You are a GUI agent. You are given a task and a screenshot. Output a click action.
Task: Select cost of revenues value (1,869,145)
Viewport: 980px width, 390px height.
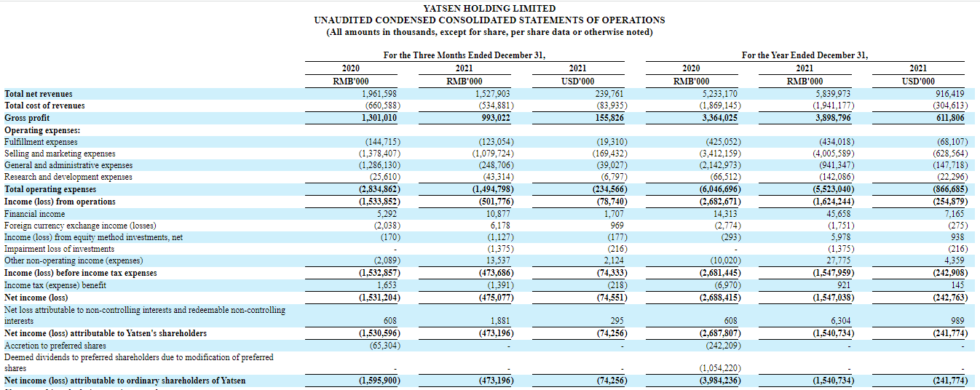719,106
